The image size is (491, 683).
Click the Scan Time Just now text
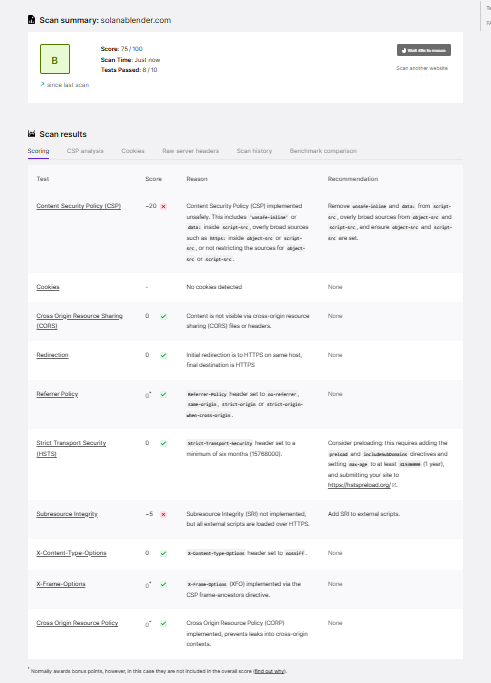pyautogui.click(x=130, y=60)
